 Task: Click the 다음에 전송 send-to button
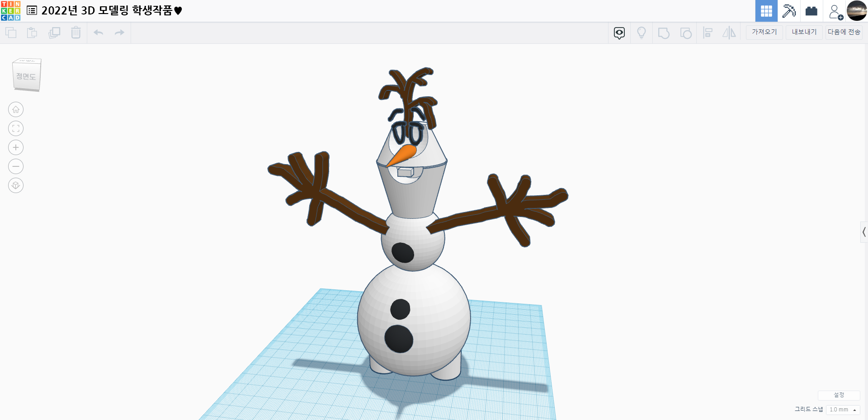click(x=844, y=32)
